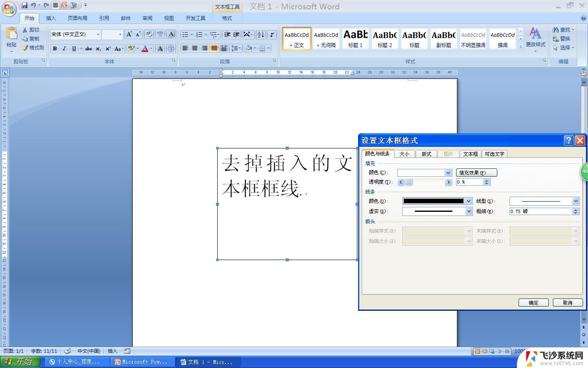The height and width of the screenshot is (368, 588).
Task: Click red font color icon
Action: pos(145,49)
